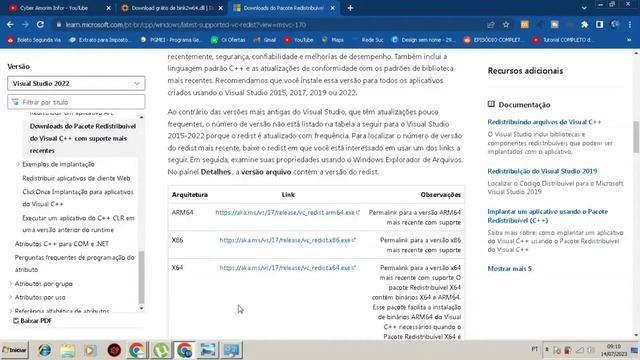Expand the Atributos por uso node
The width and height of the screenshot is (640, 360).
pyautogui.click(x=11, y=298)
